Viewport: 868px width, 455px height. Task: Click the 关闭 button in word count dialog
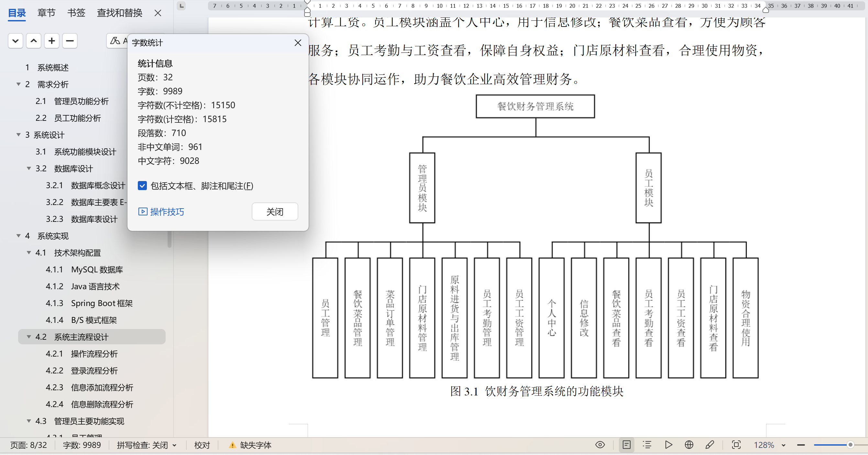pos(275,211)
